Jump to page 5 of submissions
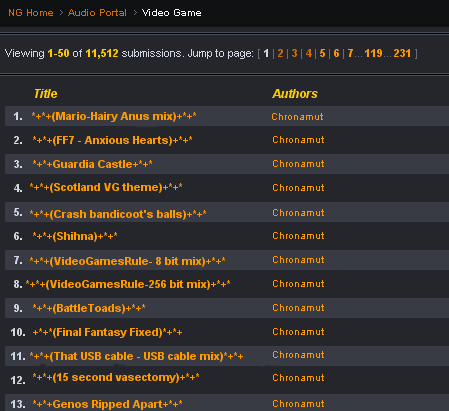 point(322,53)
